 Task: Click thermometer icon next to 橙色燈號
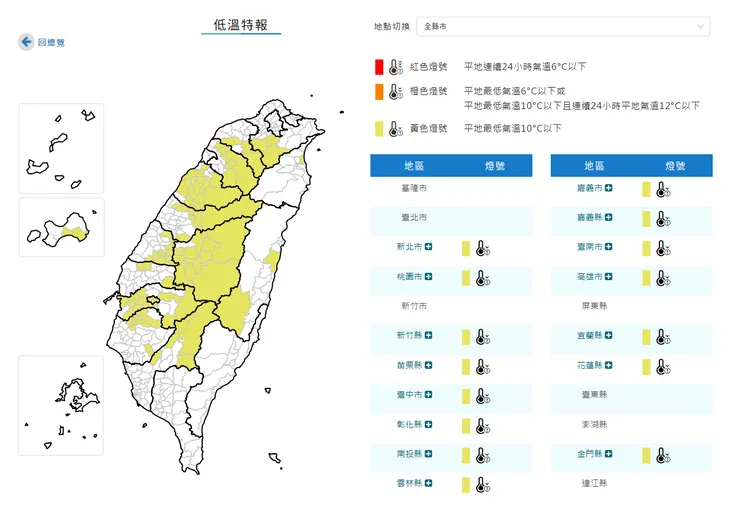click(x=396, y=91)
